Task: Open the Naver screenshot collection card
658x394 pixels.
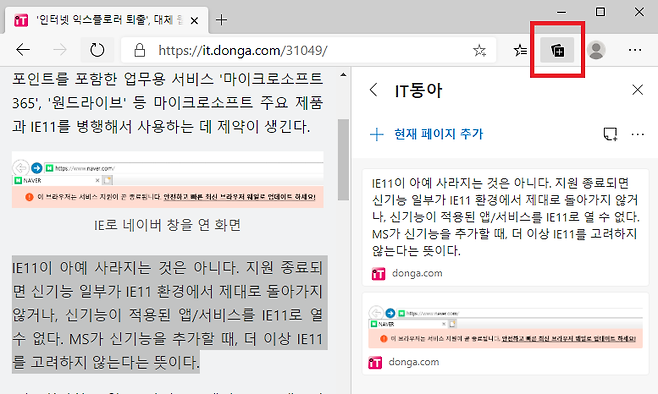Action: pyautogui.click(x=505, y=334)
